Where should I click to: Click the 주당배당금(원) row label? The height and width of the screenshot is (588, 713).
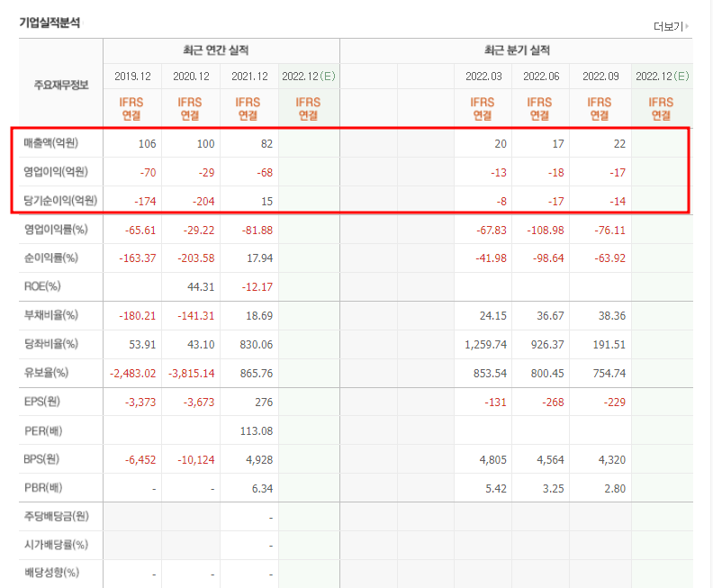click(57, 516)
